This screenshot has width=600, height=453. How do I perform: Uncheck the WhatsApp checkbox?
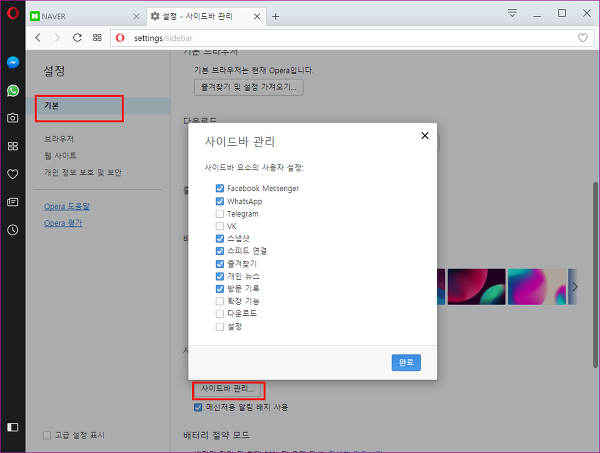(220, 201)
